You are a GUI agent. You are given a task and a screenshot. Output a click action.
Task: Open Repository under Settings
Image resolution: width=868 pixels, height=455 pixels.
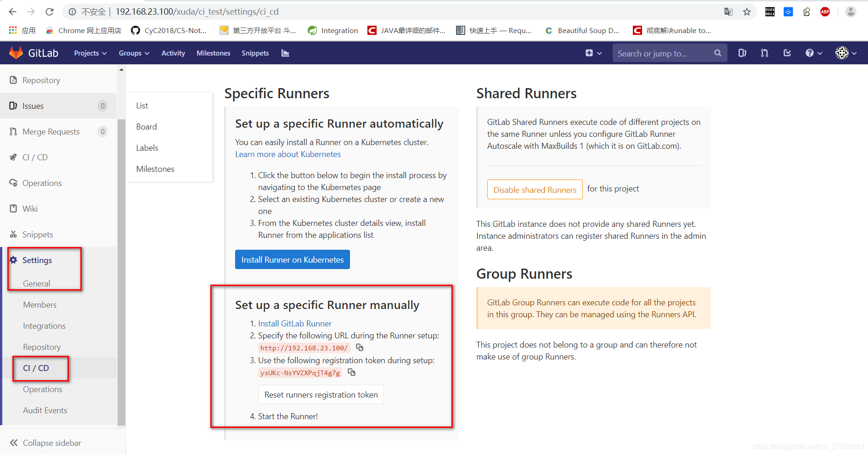(x=42, y=347)
